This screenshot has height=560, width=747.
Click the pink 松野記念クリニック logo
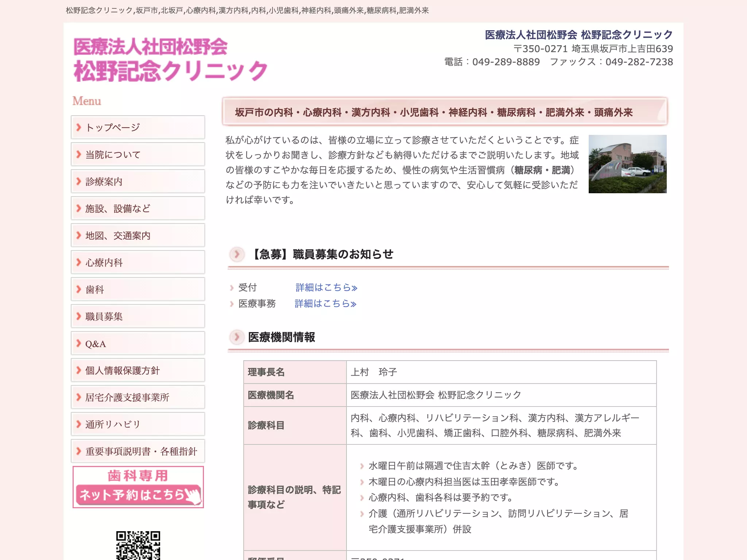tap(171, 59)
